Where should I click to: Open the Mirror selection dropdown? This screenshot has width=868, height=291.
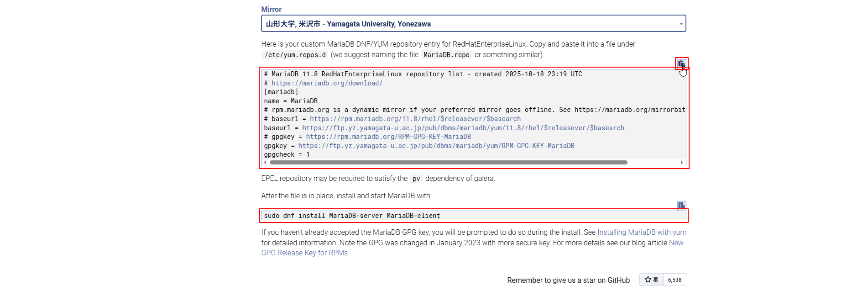click(x=473, y=24)
